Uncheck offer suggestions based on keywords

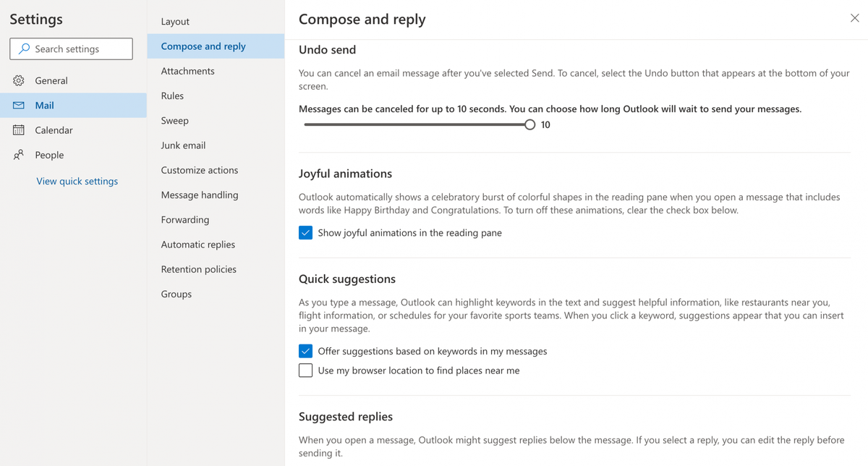(x=305, y=351)
